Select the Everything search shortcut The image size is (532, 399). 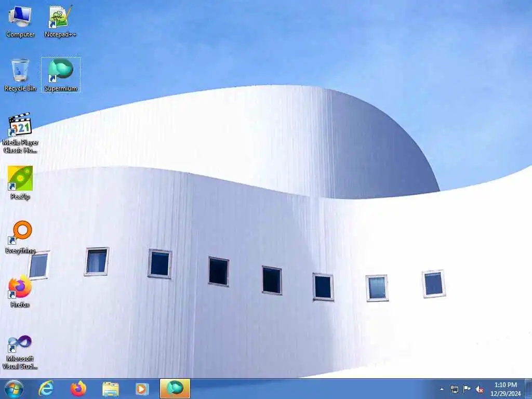[20, 237]
